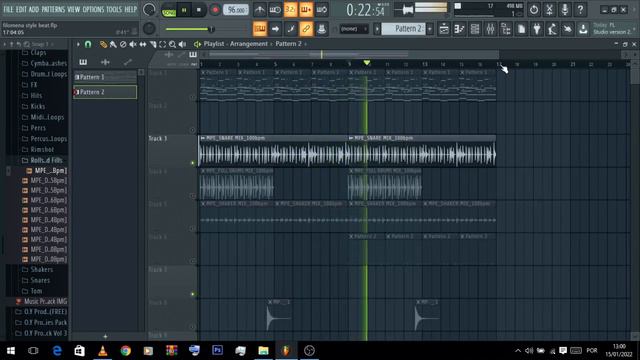This screenshot has width=640, height=360.
Task: Click the export/save download icon
Action: coord(583,29)
